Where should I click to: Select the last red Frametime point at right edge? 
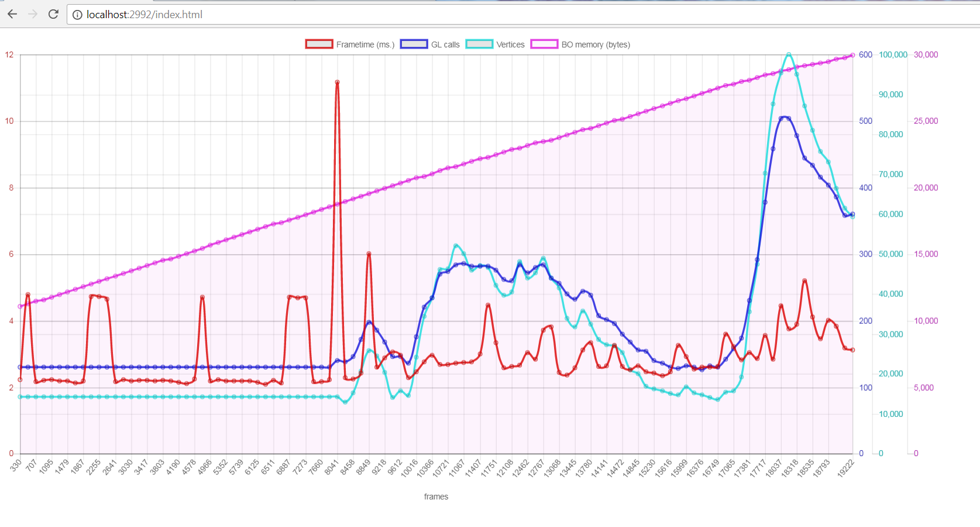[x=852, y=350]
